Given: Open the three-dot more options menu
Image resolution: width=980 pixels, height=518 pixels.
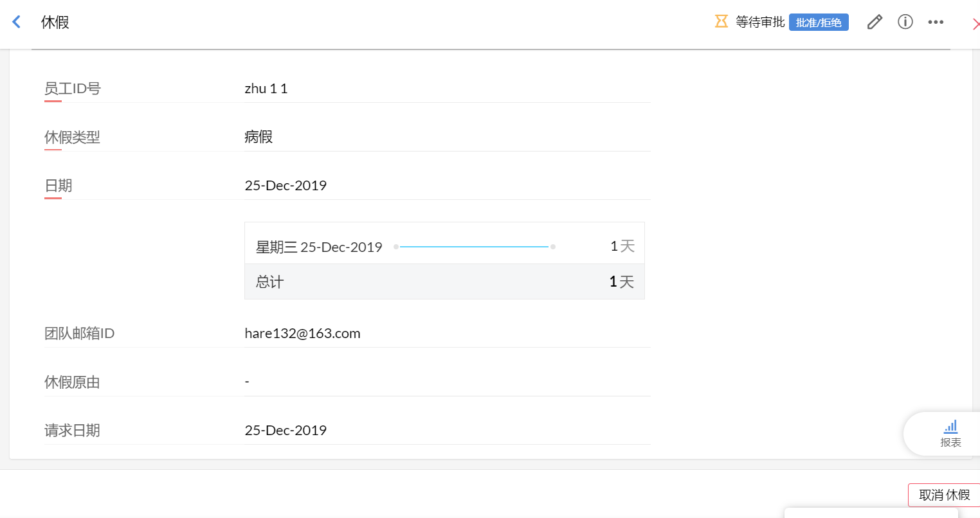Looking at the screenshot, I should 936,22.
